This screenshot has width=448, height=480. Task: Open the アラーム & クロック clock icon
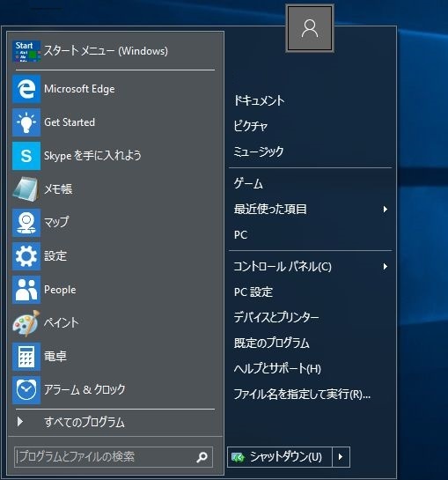click(26, 389)
